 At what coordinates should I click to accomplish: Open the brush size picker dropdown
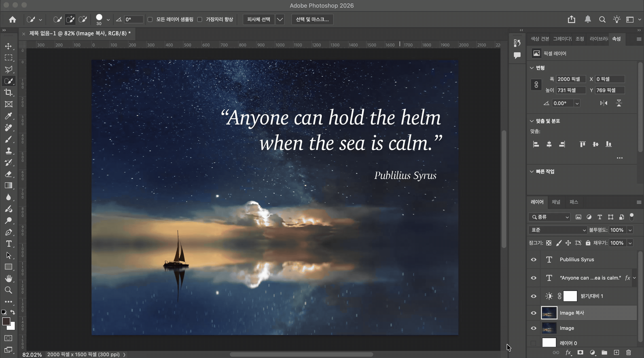tap(108, 20)
